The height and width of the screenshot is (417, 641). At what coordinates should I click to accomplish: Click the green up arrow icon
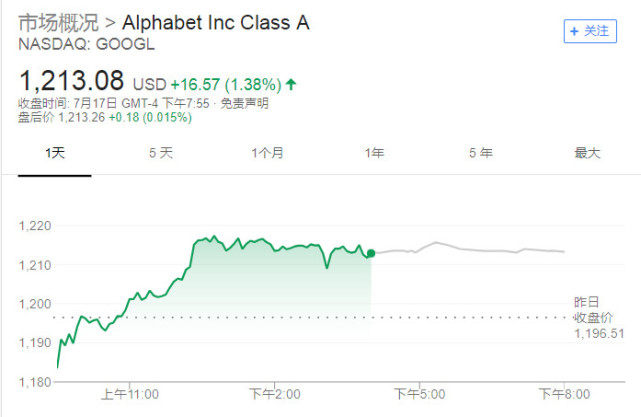click(x=291, y=84)
